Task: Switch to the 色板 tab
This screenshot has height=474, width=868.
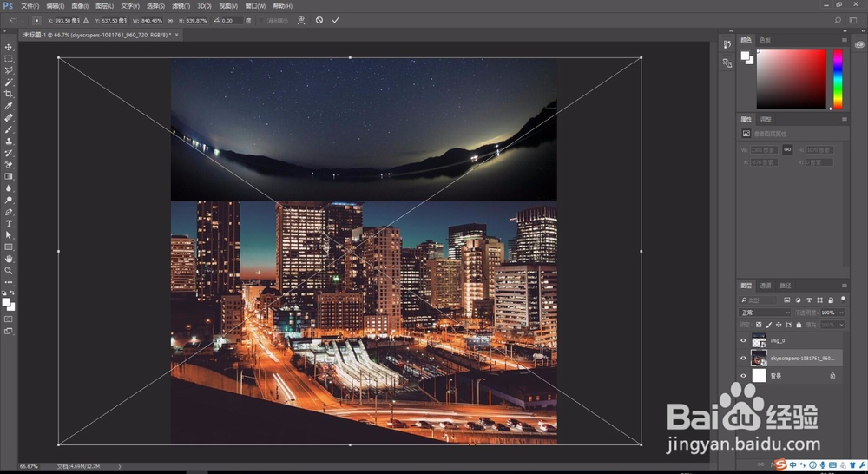Action: [x=765, y=40]
